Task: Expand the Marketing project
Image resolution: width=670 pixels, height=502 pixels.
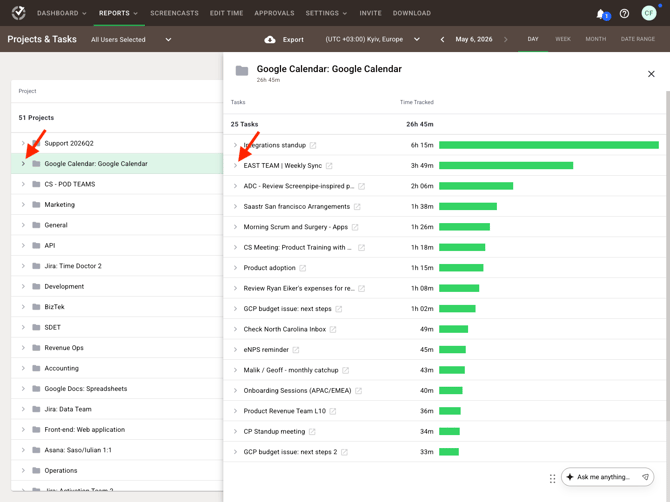Action: pos(23,205)
